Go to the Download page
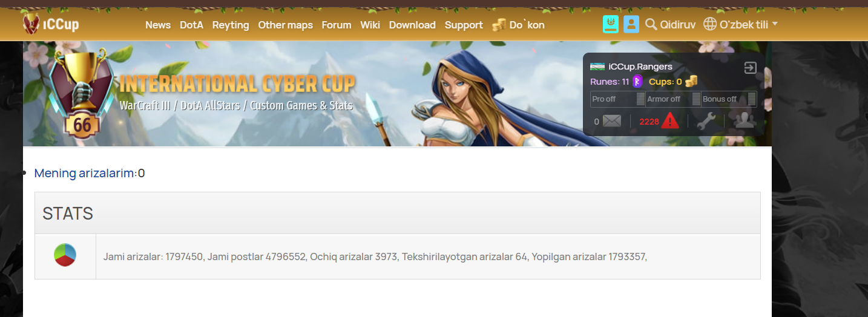 (x=412, y=25)
